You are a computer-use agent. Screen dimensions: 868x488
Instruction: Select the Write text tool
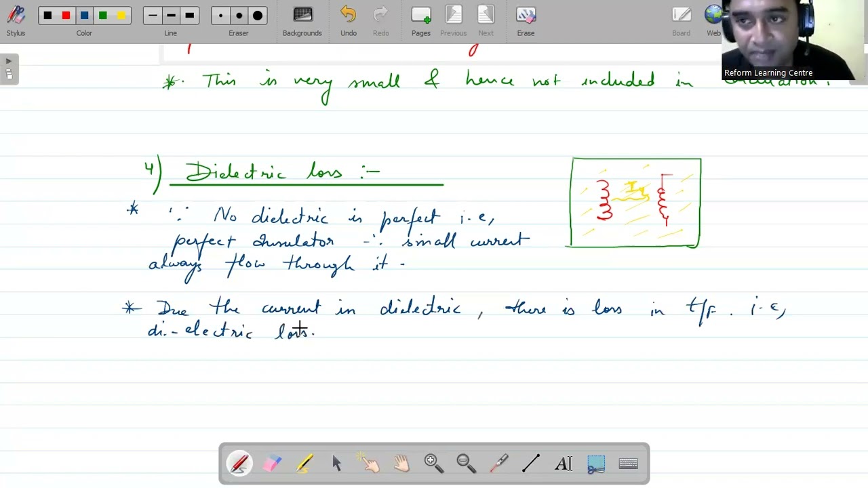coord(564,464)
